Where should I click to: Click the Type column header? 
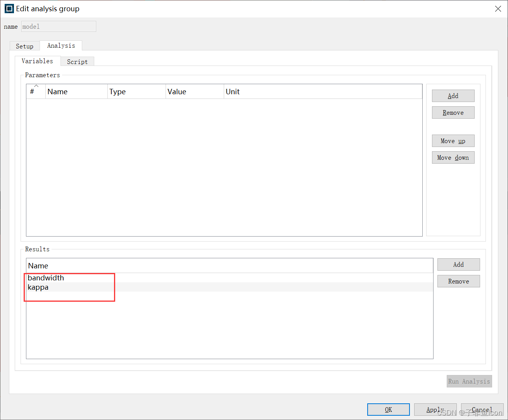(137, 92)
